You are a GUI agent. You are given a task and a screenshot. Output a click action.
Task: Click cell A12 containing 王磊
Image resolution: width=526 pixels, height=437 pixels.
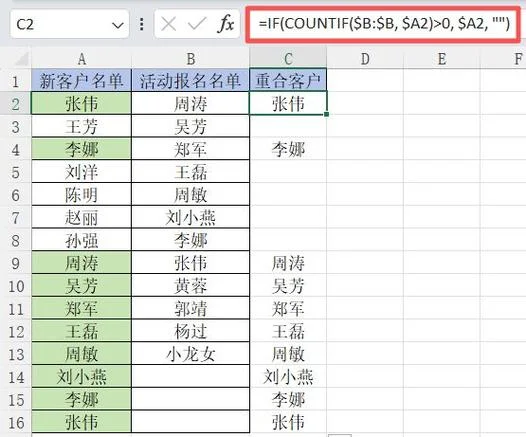click(x=82, y=331)
